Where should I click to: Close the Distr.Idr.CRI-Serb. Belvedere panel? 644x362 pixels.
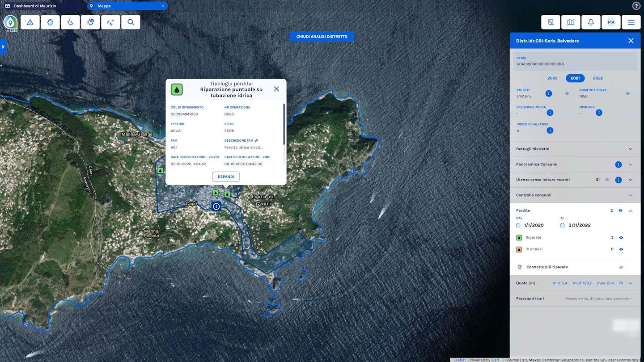tap(631, 41)
